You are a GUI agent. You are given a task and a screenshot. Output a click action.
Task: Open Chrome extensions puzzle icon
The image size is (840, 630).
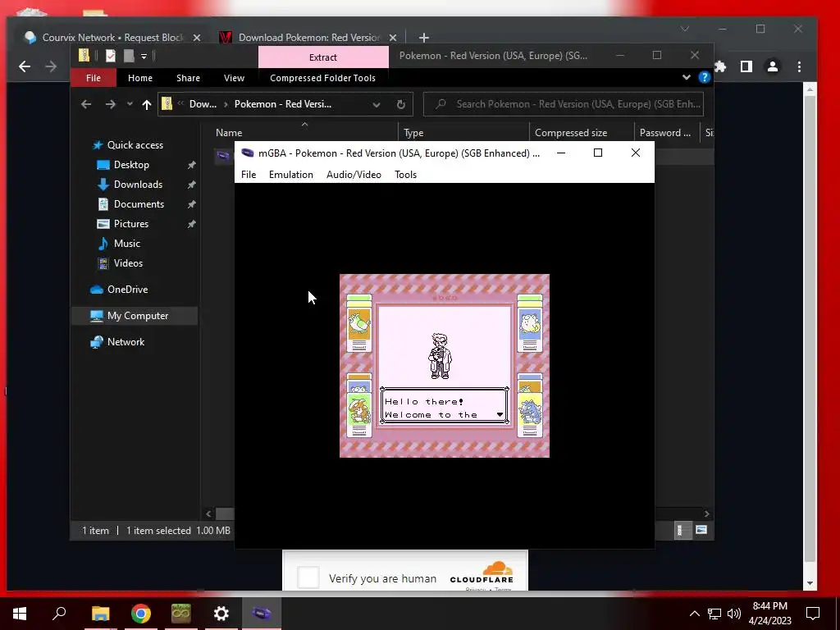point(720,66)
